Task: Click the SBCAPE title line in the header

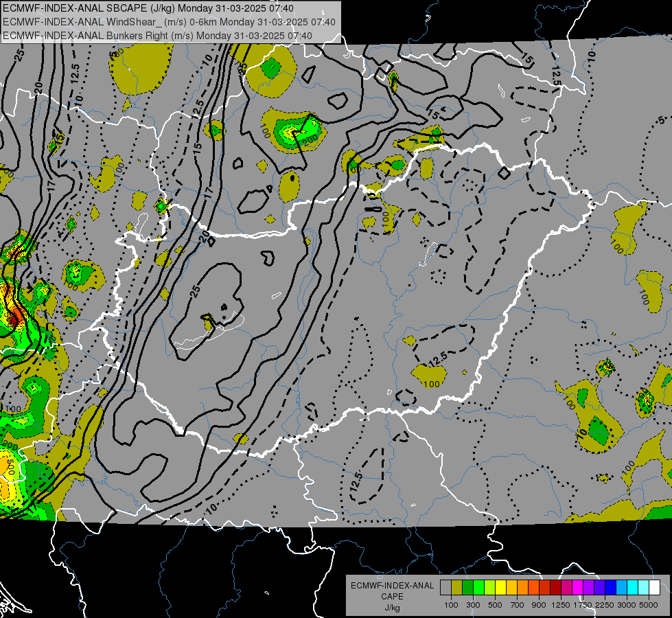Action: (148, 8)
